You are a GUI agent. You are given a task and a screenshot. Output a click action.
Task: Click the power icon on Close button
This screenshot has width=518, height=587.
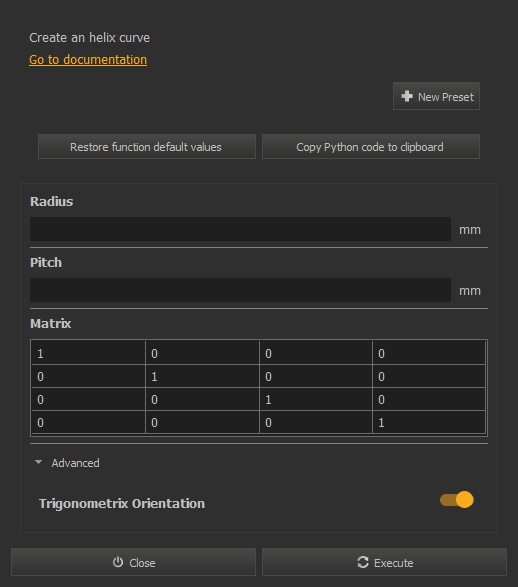pos(118,562)
